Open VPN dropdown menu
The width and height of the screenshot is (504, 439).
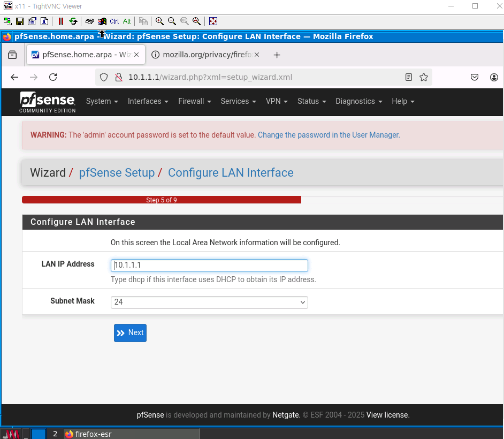pyautogui.click(x=277, y=101)
